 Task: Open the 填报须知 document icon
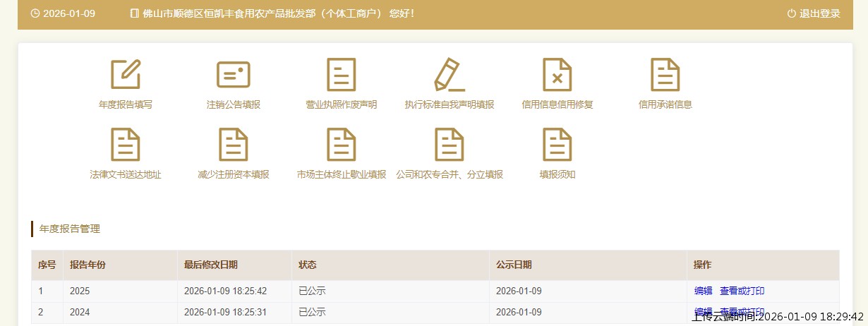tap(557, 144)
